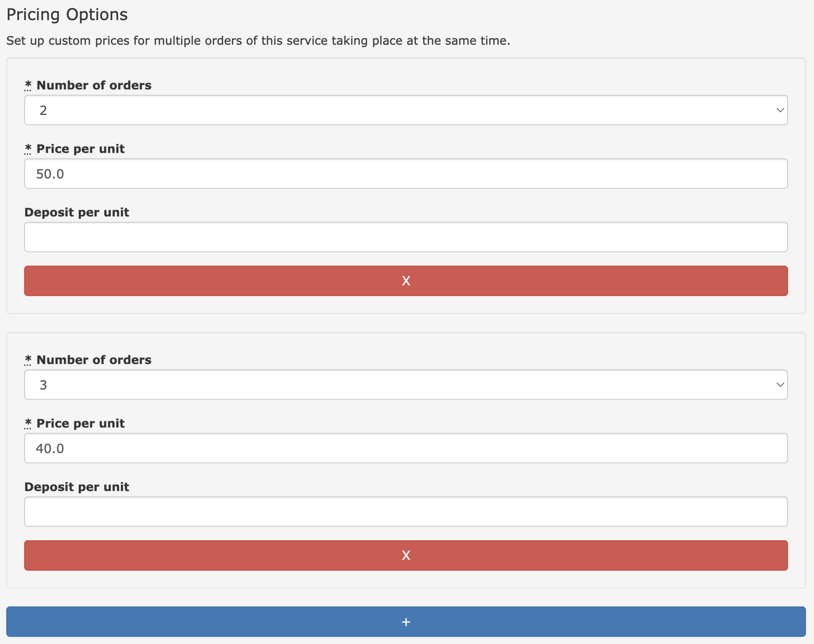Click the required asterisk beside first Price per unit
The width and height of the screenshot is (814, 644).
click(28, 148)
